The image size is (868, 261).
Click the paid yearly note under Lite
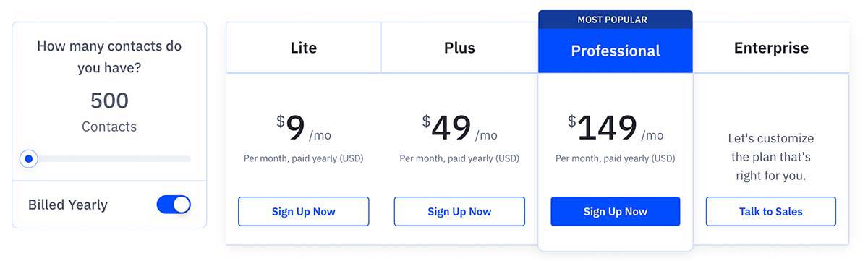(x=304, y=158)
